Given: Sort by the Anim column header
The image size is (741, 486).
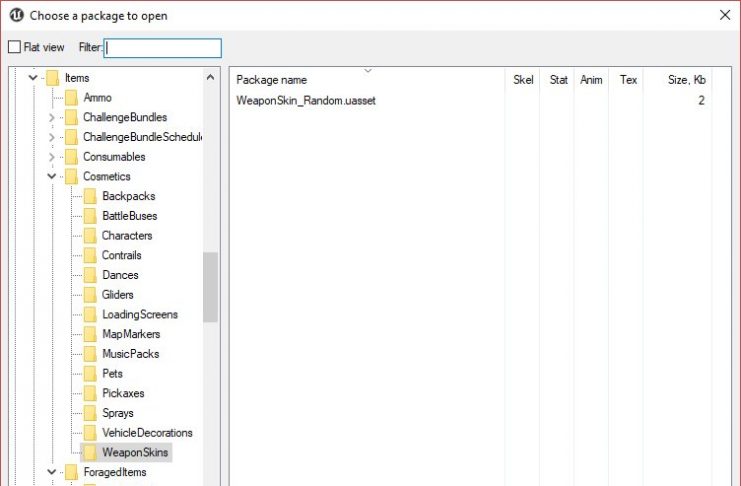Looking at the screenshot, I should click(591, 79).
